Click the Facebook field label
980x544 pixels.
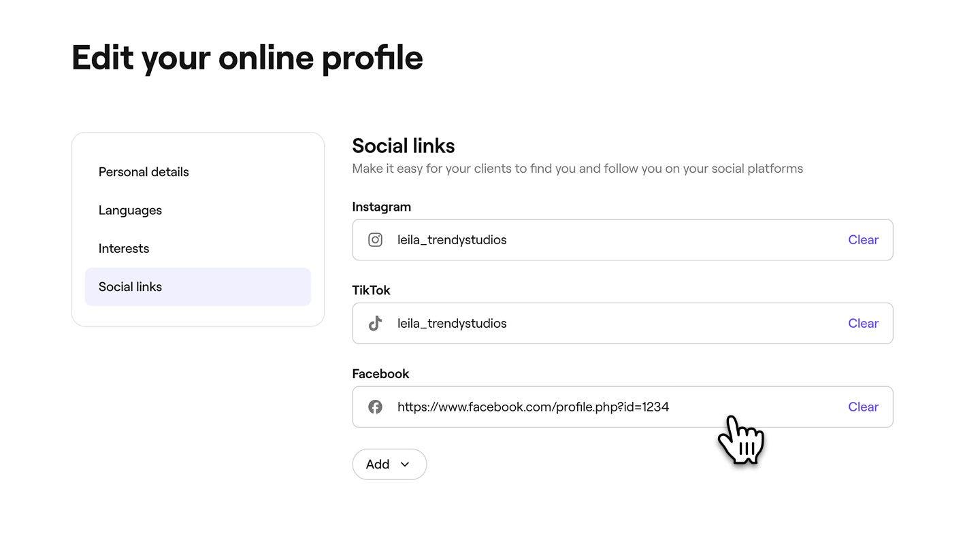pos(380,374)
